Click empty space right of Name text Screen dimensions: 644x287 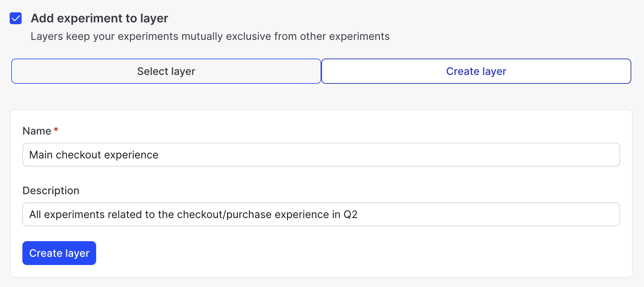coord(373,155)
